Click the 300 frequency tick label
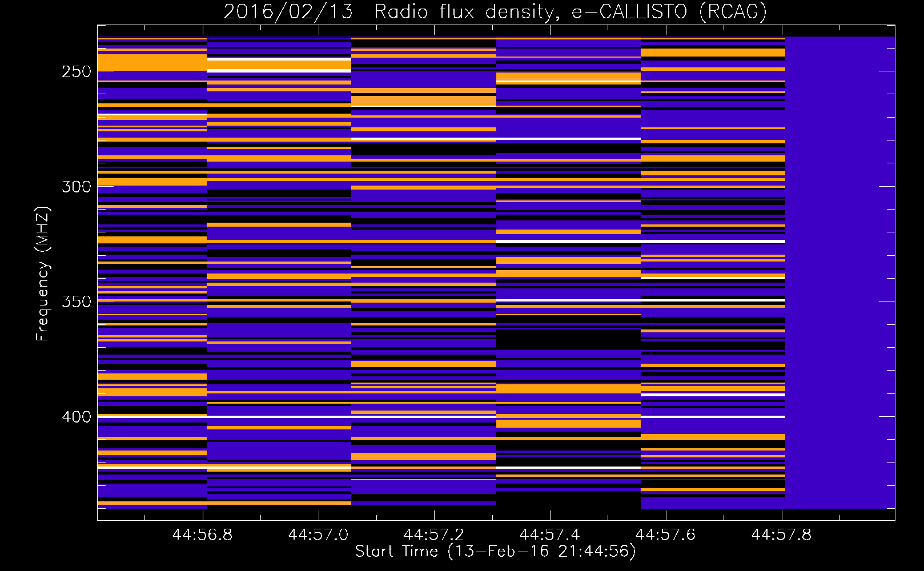The width and height of the screenshot is (924, 571). pos(77,187)
